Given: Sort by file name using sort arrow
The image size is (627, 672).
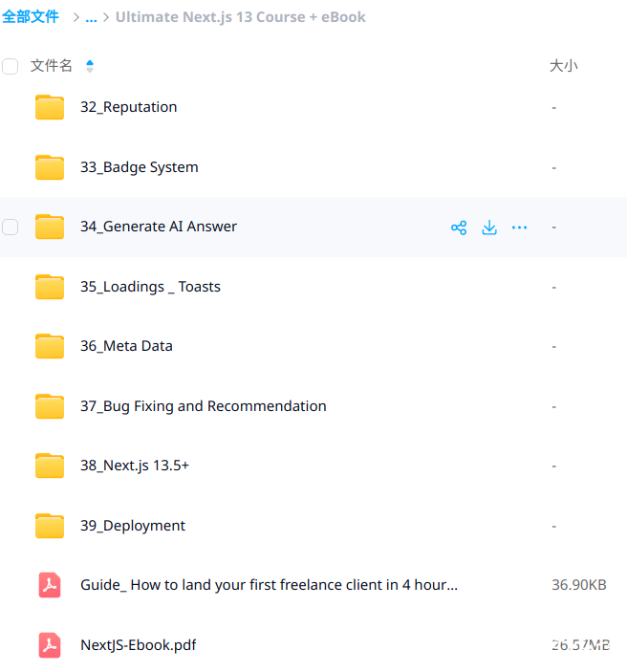Looking at the screenshot, I should pos(90,66).
